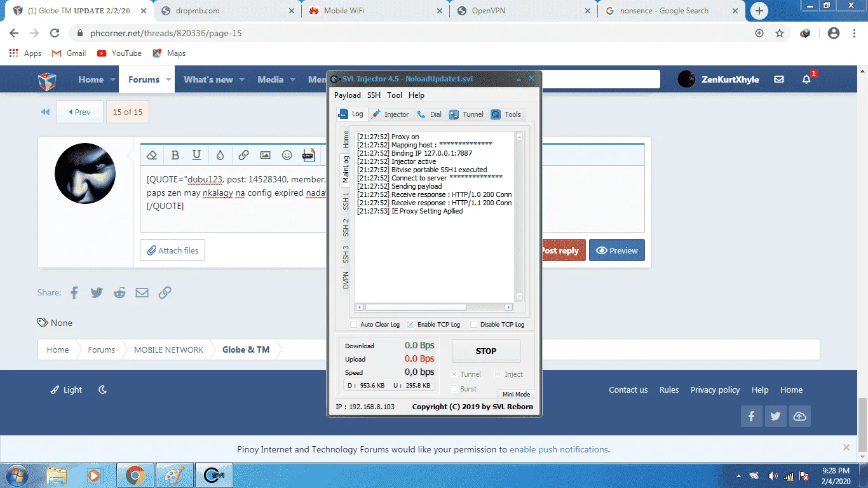Follow enable push notifications link
This screenshot has width=868, height=488.
(559, 449)
